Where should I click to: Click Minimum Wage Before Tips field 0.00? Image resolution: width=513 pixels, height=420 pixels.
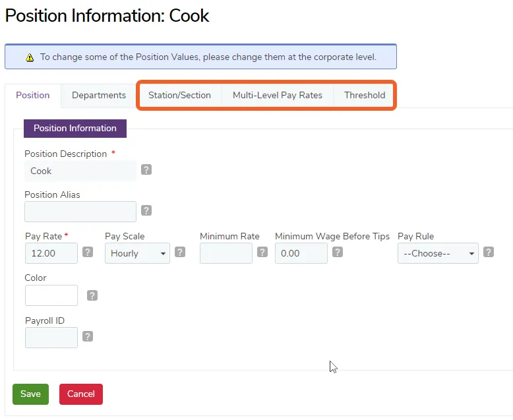(301, 253)
